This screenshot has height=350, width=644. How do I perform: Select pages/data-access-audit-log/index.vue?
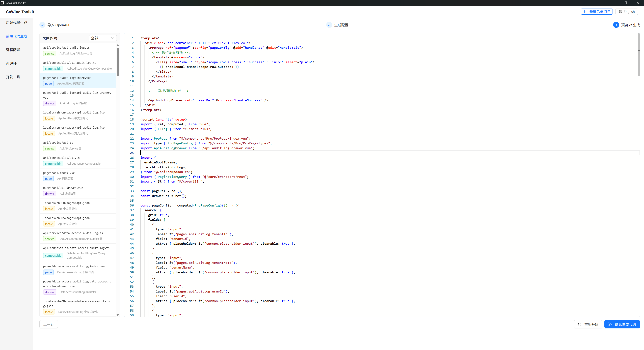[78, 269]
